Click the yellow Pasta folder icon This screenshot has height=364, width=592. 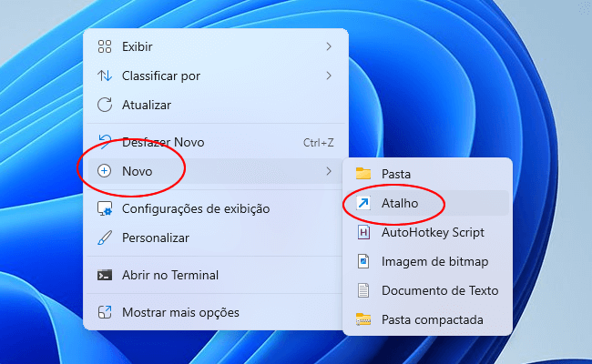[363, 174]
